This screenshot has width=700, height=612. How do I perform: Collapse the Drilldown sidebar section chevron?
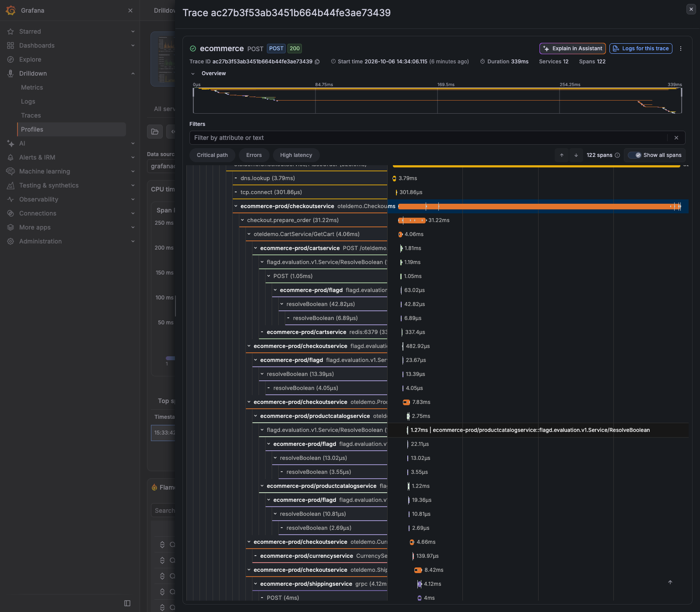point(133,73)
